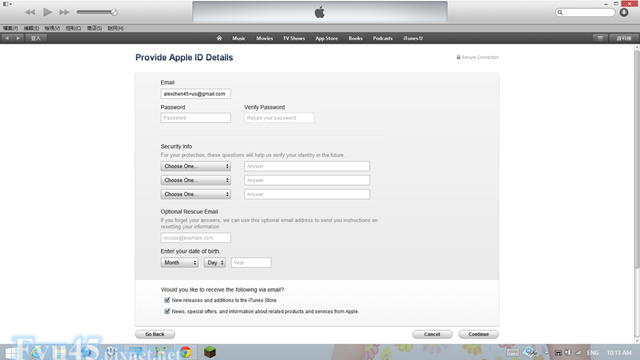Viewport: 640px width, 360px height.
Task: Click the second security Answer field
Action: 307,180
